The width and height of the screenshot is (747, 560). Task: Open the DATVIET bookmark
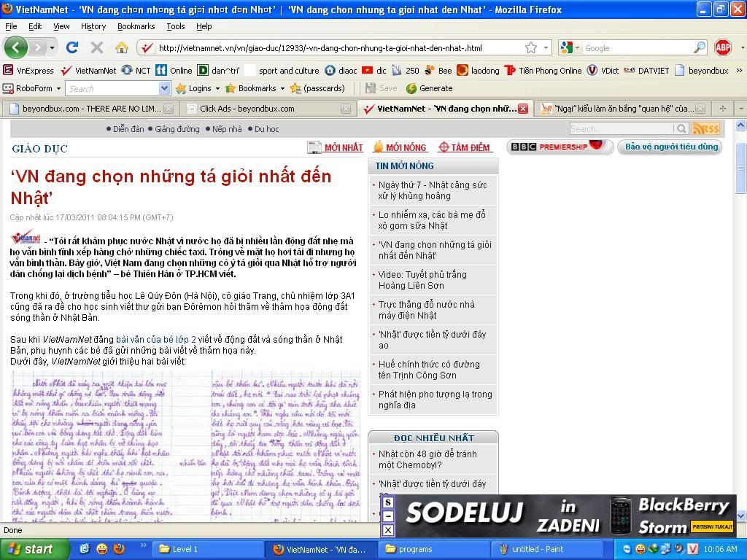click(646, 71)
